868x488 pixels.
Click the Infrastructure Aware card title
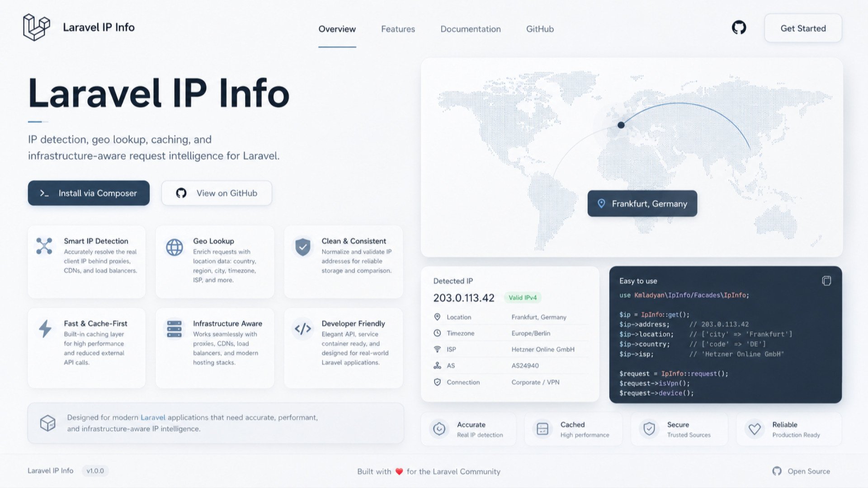coord(227,324)
